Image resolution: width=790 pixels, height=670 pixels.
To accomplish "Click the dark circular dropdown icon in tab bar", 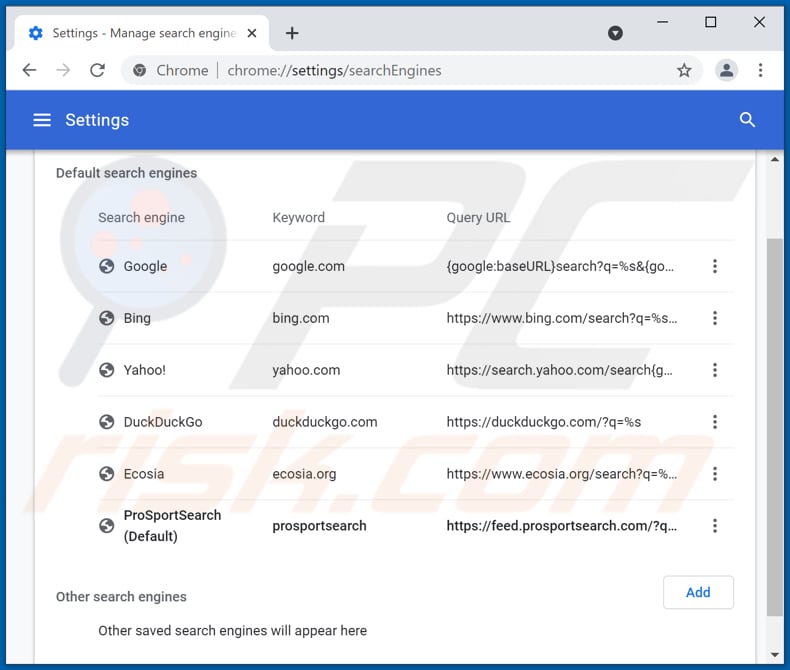I will pos(615,33).
